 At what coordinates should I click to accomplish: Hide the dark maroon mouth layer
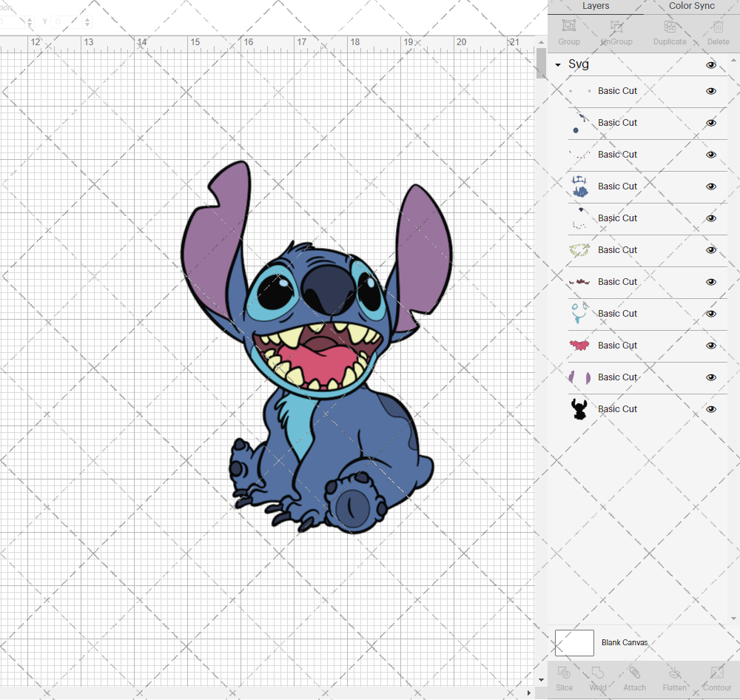point(710,282)
